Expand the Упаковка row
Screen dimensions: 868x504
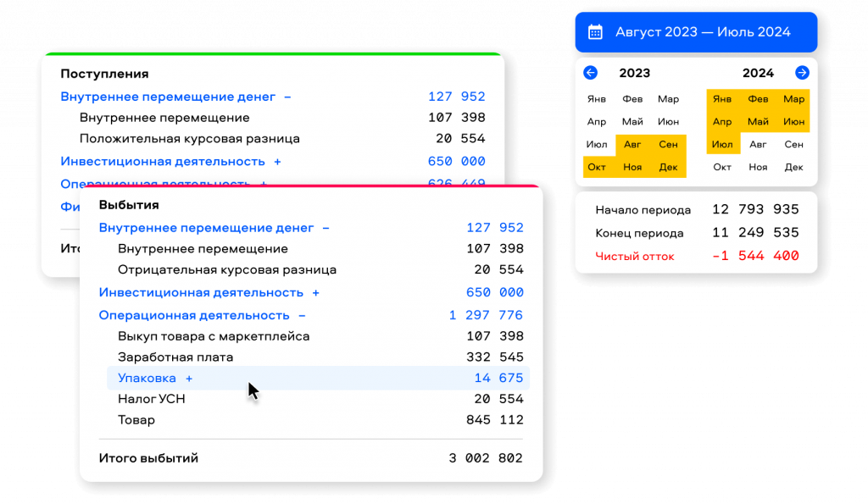click(189, 378)
